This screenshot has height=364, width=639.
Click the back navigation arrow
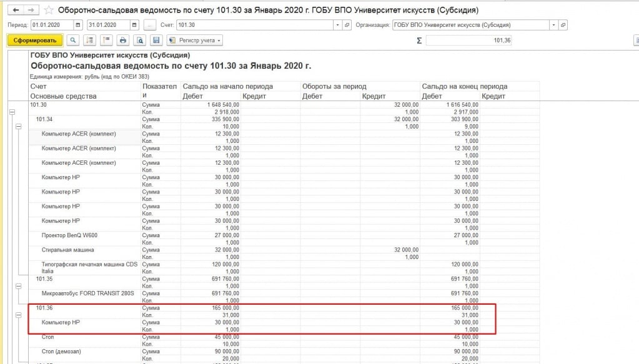(16, 10)
